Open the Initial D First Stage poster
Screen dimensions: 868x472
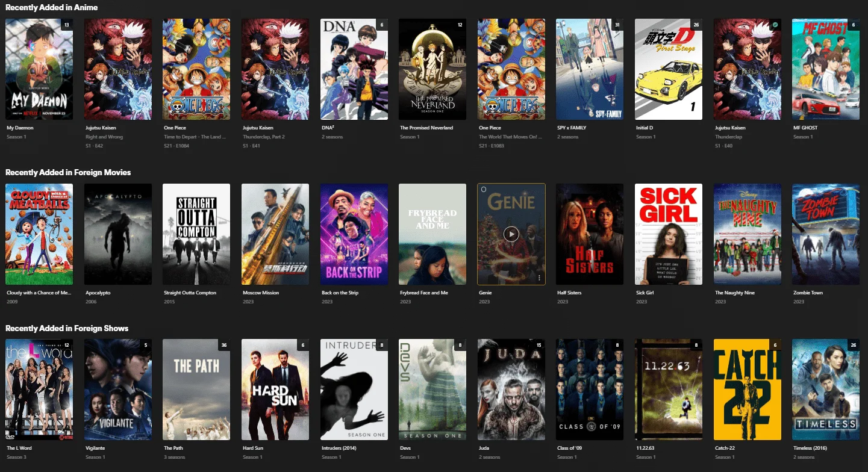coord(669,69)
